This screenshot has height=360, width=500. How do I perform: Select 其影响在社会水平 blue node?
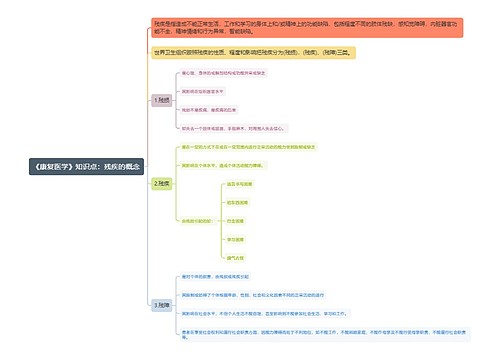265,314
